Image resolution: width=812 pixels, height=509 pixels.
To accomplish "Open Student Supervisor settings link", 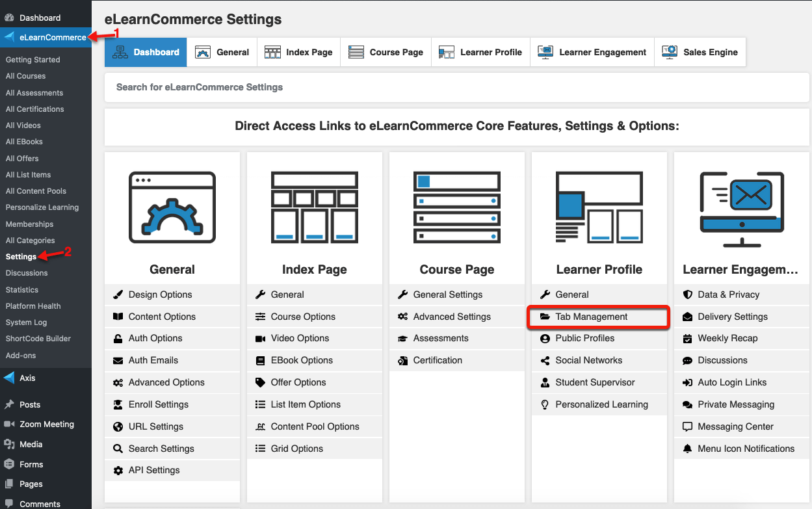I will (x=599, y=382).
